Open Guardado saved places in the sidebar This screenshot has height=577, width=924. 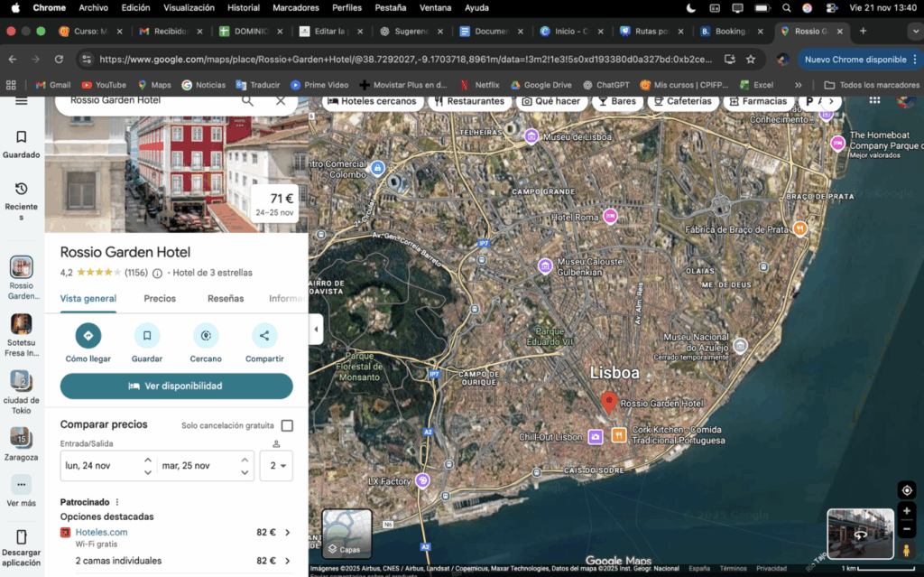click(x=21, y=144)
